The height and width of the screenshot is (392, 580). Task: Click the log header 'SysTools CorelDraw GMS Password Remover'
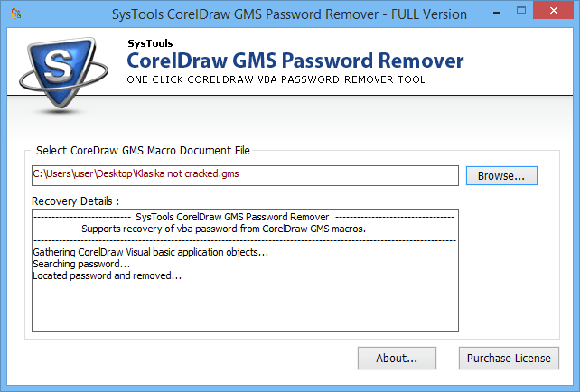231,217
